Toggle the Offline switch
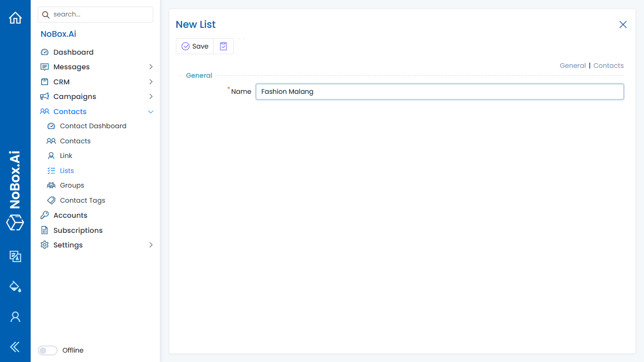The image size is (644, 362). pyautogui.click(x=47, y=350)
